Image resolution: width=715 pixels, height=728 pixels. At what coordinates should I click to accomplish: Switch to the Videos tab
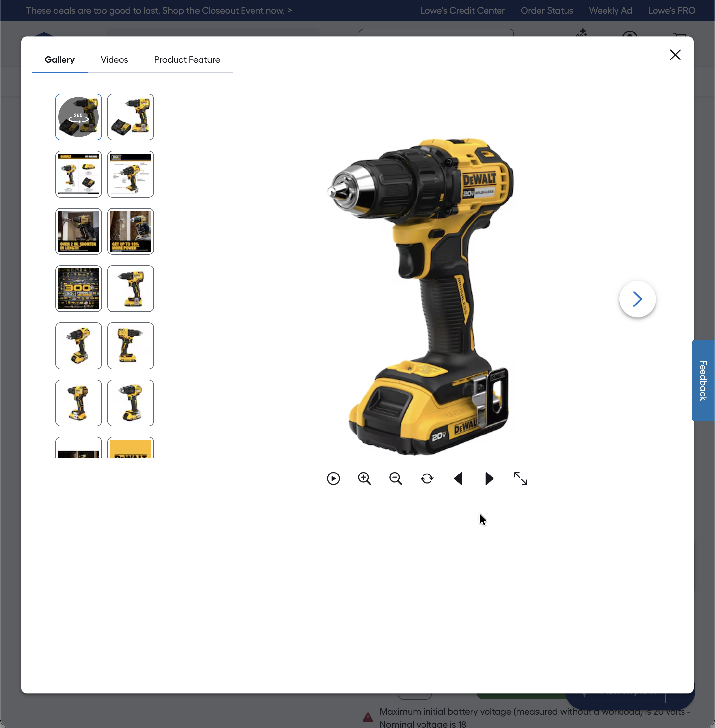coord(114,60)
